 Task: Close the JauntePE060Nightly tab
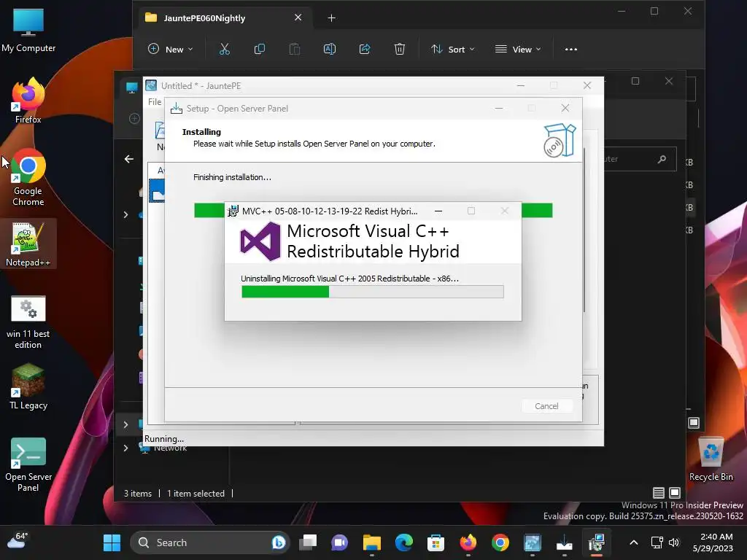pos(298,17)
